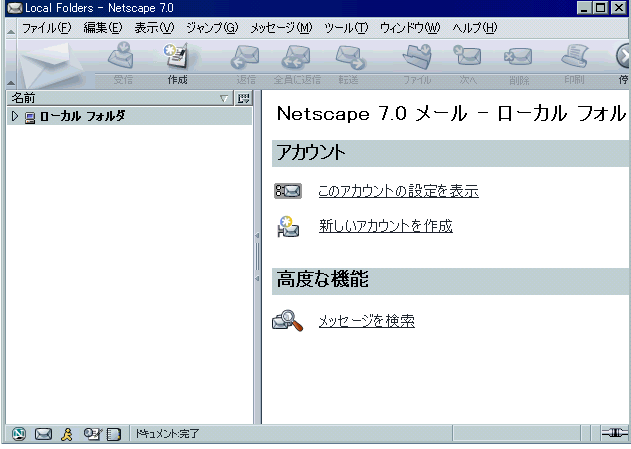
Task: Click the column picker icon beside 名前
Action: (243, 98)
